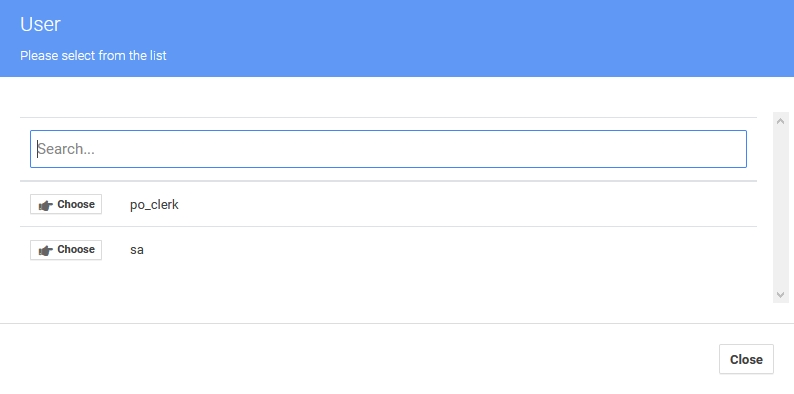794x394 pixels.
Task: Click the pointing hand icon beside po_clerk
Action: 46,205
